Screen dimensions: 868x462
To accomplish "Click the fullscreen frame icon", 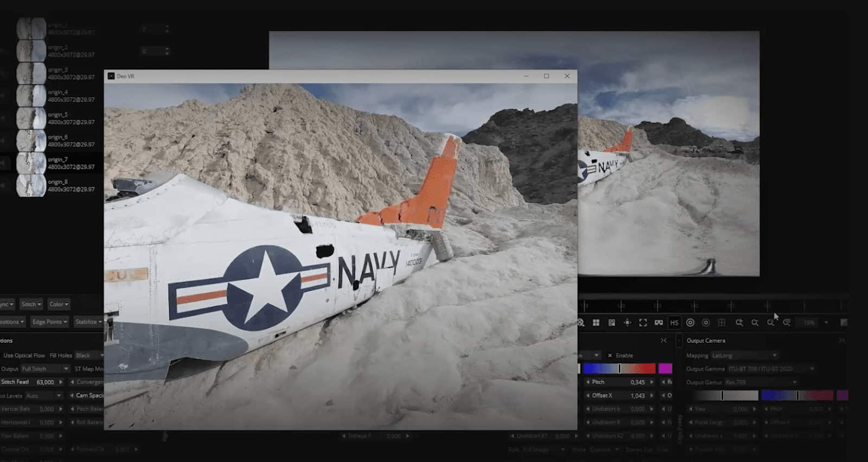I will pos(643,323).
